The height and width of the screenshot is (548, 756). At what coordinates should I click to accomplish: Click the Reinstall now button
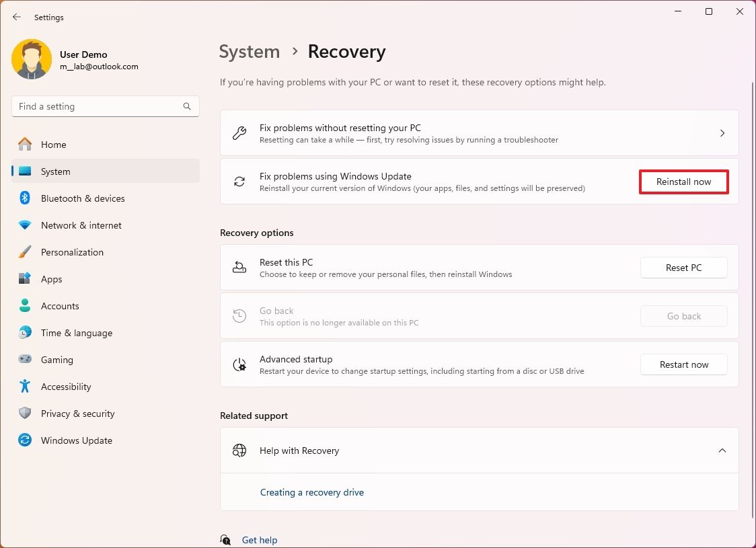click(683, 181)
